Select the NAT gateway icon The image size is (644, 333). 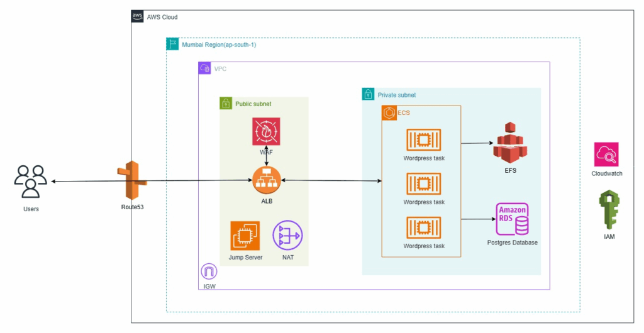click(287, 236)
